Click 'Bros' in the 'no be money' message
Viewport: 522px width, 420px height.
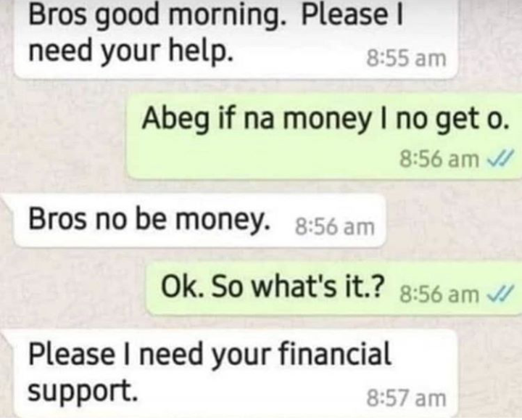57,218
